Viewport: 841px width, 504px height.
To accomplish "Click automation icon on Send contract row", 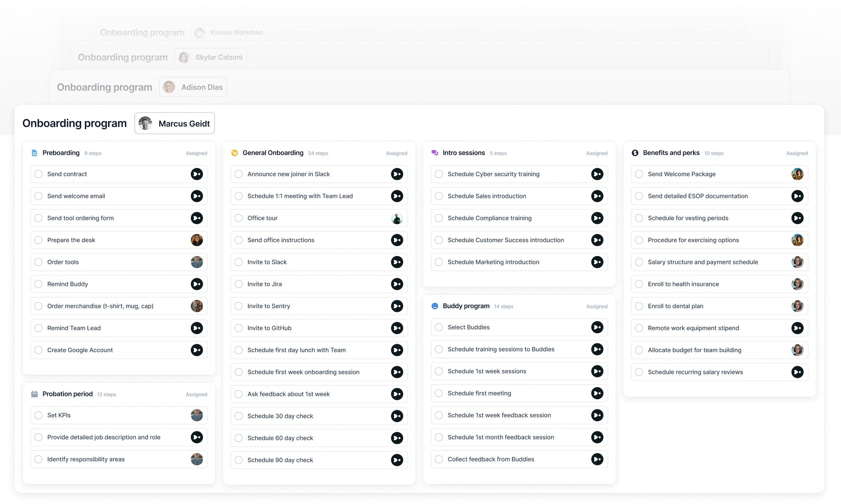I will 197,174.
